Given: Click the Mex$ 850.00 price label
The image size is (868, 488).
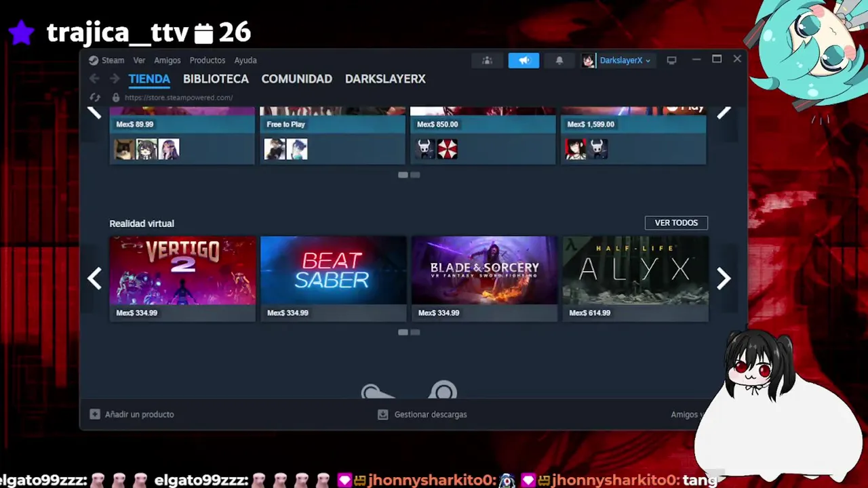Looking at the screenshot, I should [437, 124].
